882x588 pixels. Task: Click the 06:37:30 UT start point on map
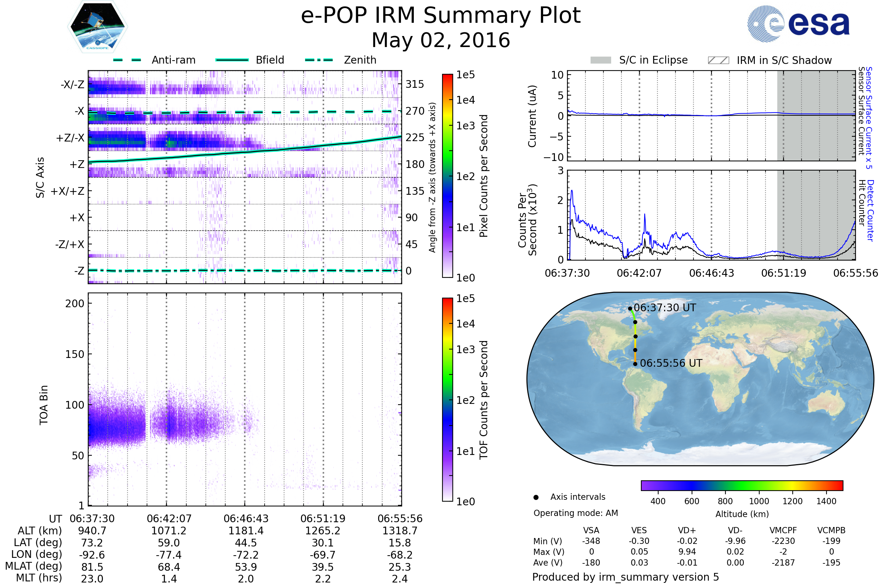tap(630, 309)
